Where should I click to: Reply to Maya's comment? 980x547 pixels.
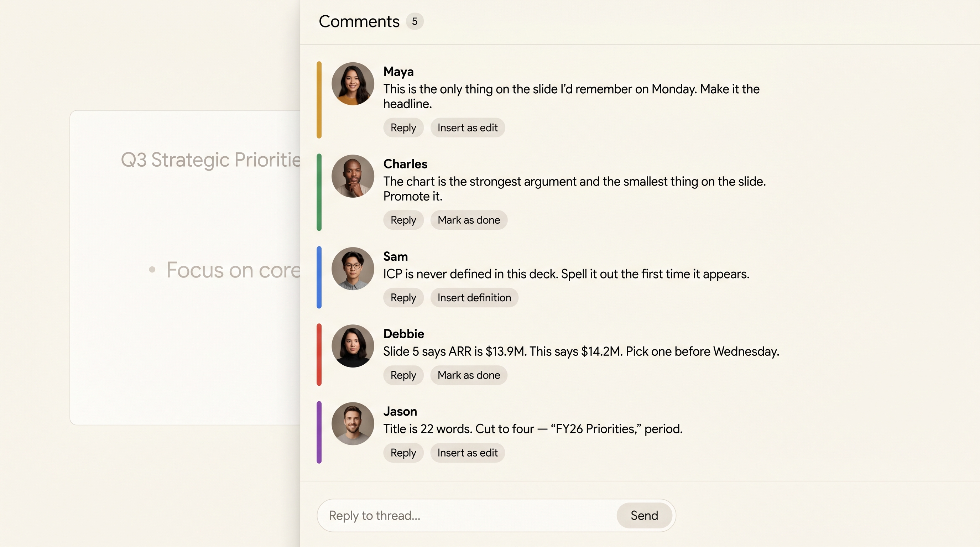[x=403, y=128]
